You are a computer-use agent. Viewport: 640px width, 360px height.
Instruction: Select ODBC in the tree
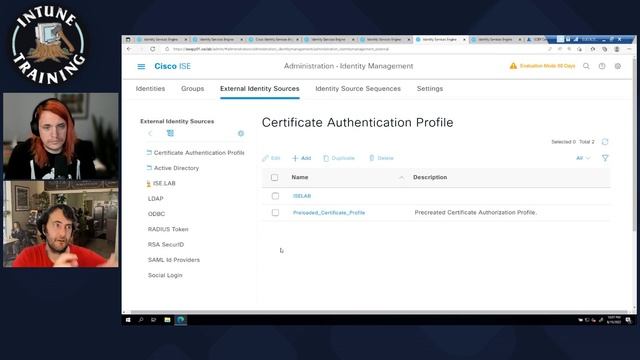tap(156, 214)
